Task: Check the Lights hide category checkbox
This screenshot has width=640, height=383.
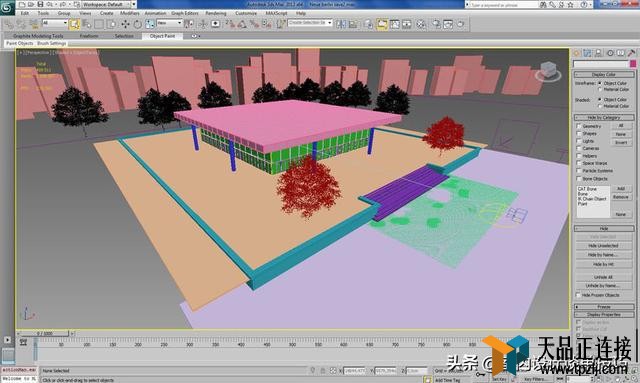Action: coord(578,140)
